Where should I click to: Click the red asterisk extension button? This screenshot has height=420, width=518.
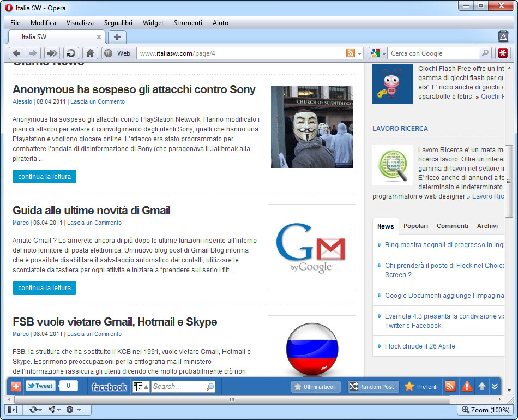click(503, 53)
